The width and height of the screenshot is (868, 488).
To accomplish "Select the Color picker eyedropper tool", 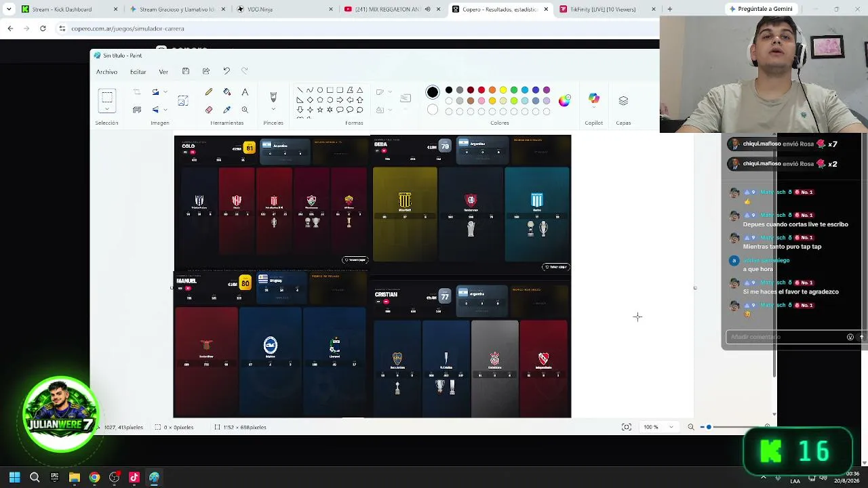I will (226, 110).
